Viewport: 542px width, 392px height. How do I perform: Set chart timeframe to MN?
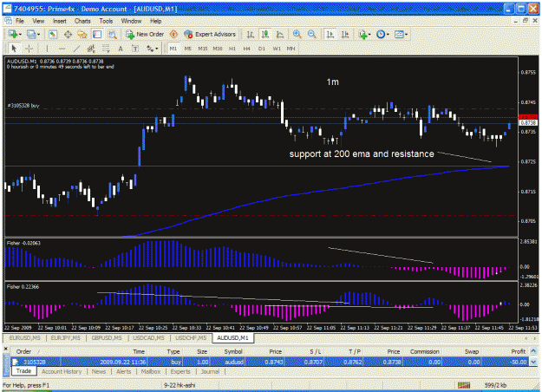pos(291,49)
